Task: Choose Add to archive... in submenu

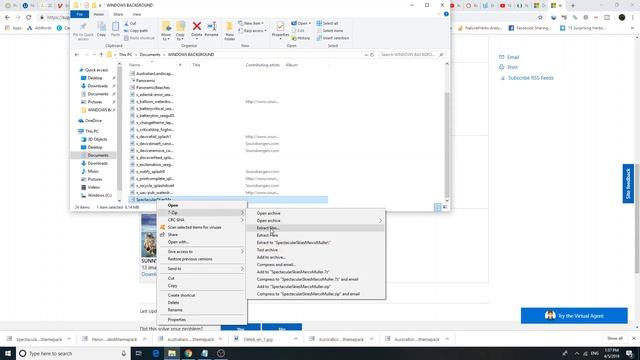Action: pyautogui.click(x=316, y=257)
